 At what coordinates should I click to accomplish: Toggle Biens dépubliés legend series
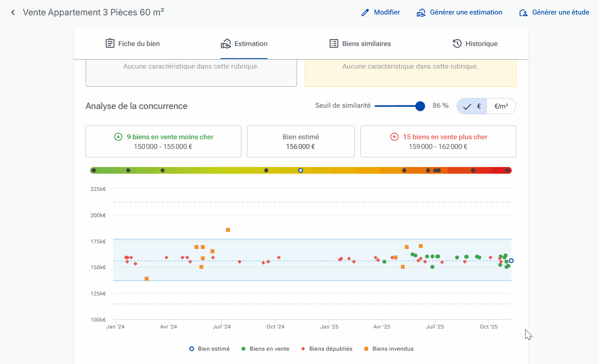327,349
